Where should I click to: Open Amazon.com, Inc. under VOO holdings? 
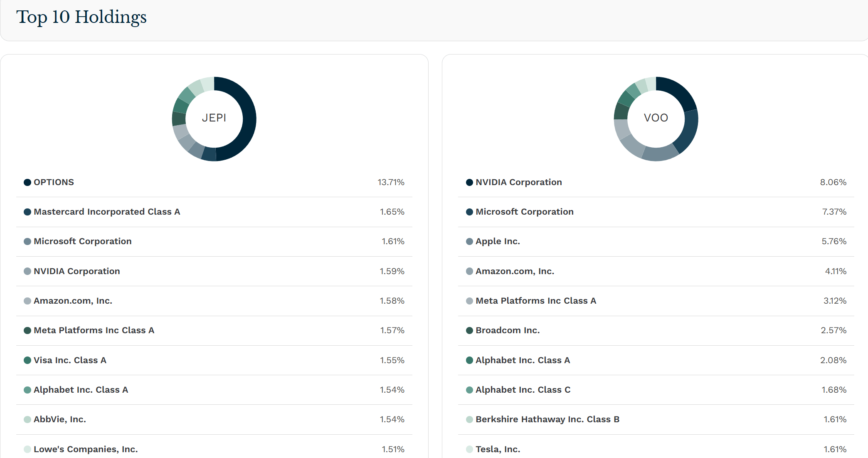pyautogui.click(x=515, y=271)
